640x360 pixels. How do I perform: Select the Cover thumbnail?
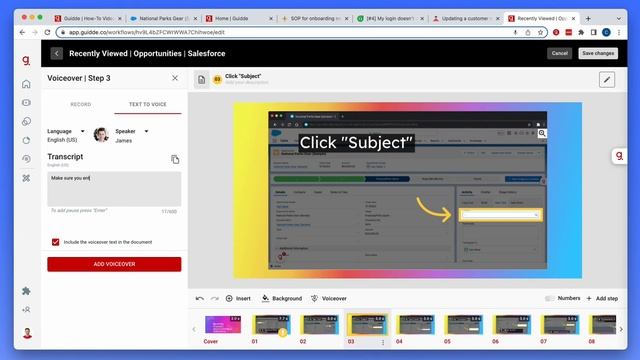point(223,324)
